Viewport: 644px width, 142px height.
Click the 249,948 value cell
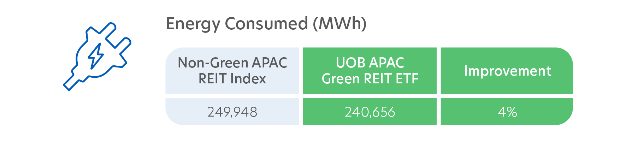point(232,112)
